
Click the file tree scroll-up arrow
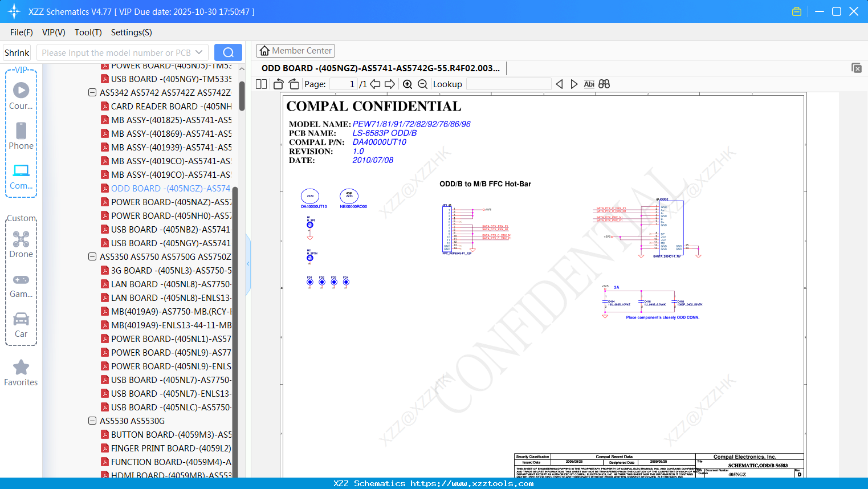pos(242,68)
